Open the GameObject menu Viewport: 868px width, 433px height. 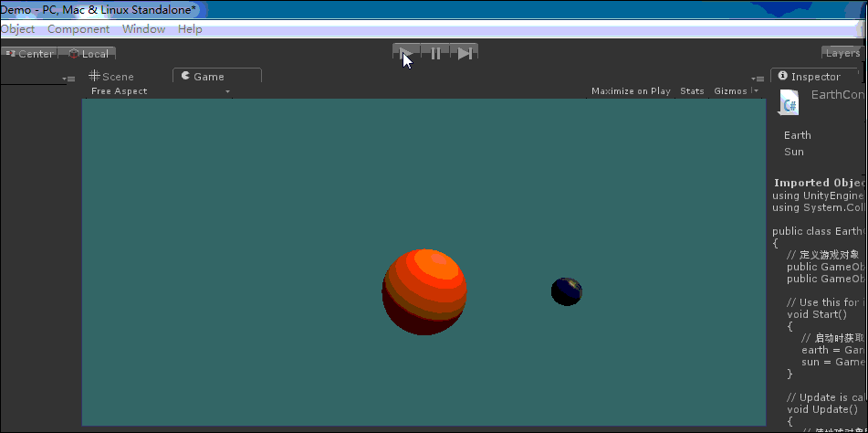coord(17,29)
